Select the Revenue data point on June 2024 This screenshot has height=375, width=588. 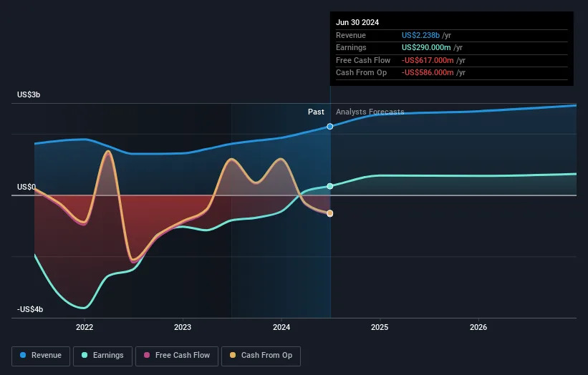pos(330,127)
